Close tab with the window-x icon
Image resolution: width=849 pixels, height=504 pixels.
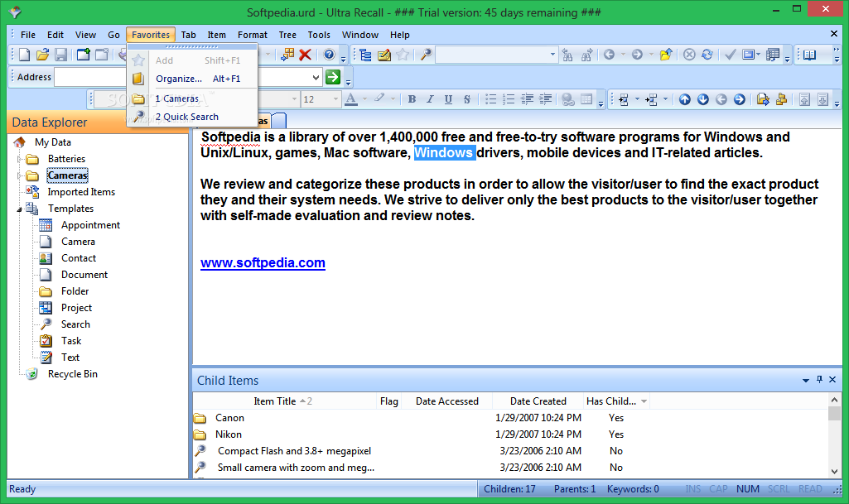tap(102, 55)
